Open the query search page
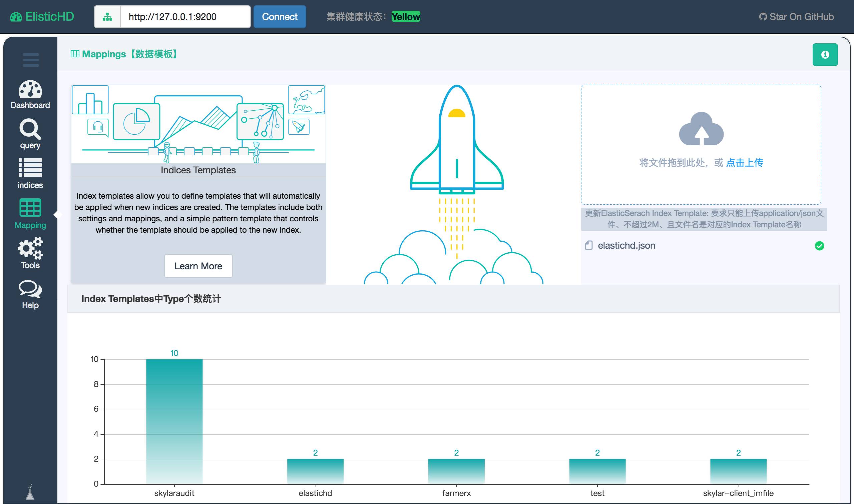854x504 pixels. 30,134
